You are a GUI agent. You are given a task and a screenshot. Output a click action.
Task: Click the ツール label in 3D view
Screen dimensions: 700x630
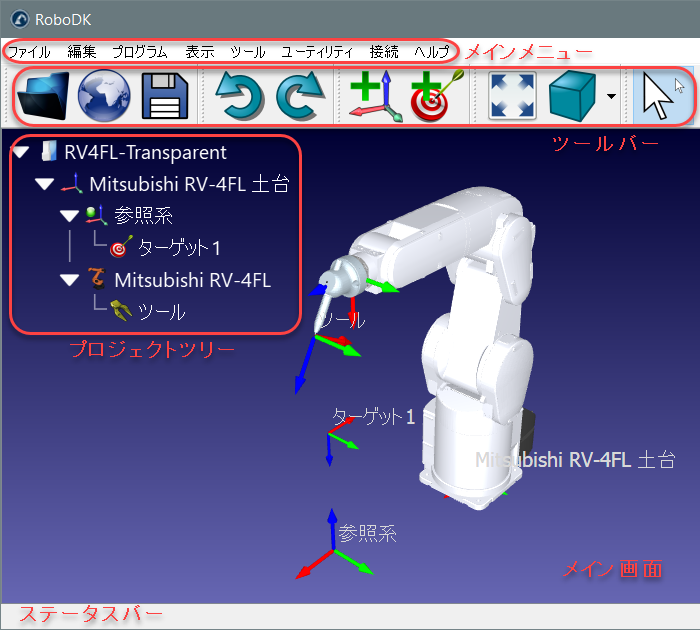(343, 320)
